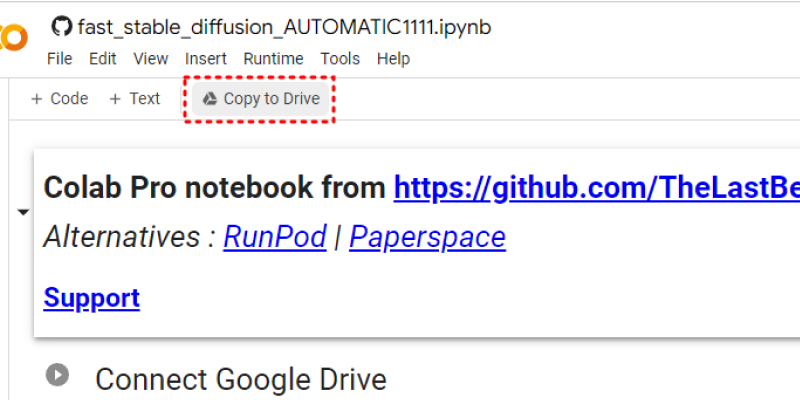800x400 pixels.
Task: Click the Colab logo
Action: point(13,37)
